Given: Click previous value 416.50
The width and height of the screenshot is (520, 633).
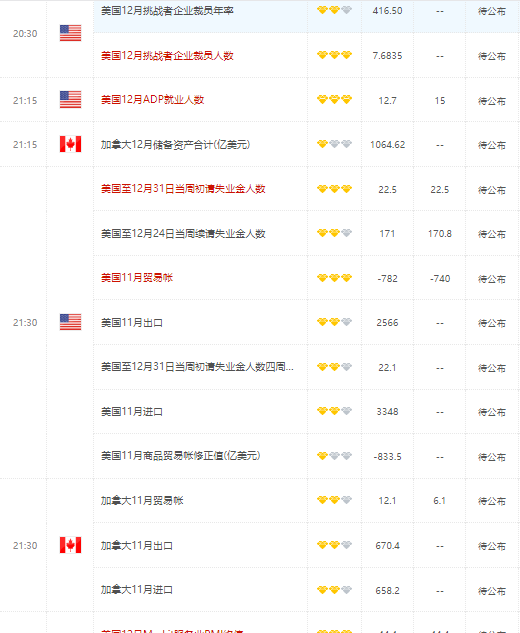Looking at the screenshot, I should pos(388,11).
